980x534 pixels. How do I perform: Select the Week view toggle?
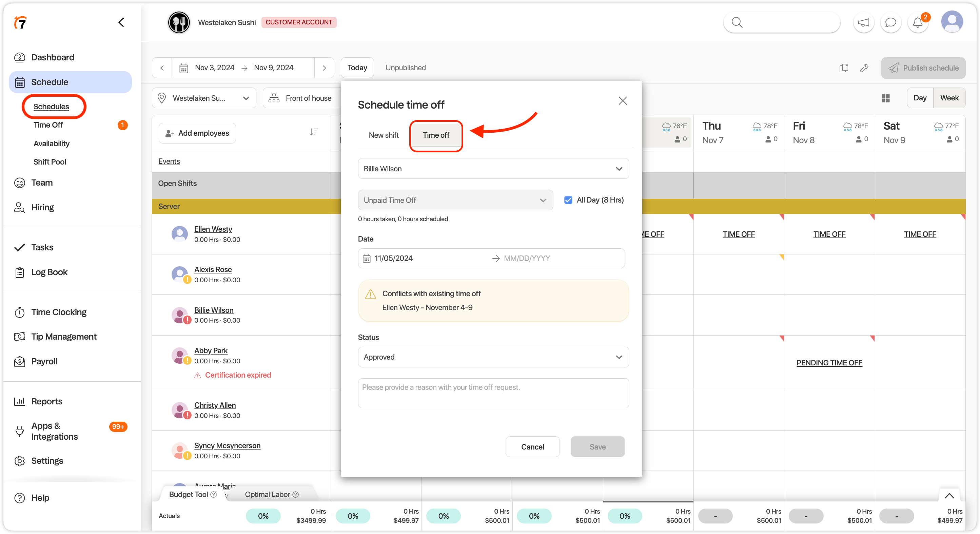949,98
